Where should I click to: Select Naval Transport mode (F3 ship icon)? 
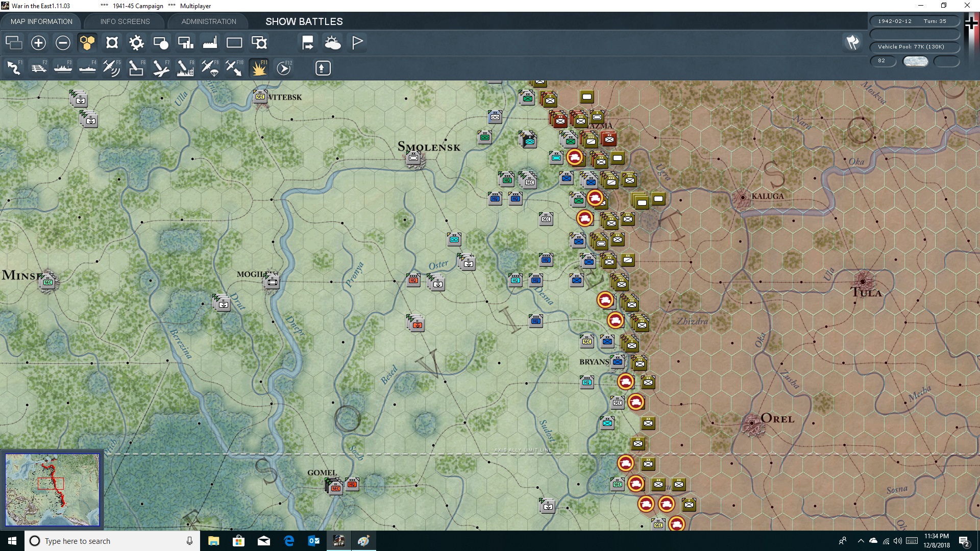[x=63, y=68]
